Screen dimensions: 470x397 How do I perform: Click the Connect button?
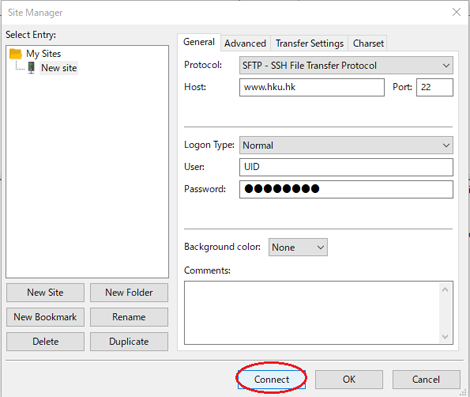pos(272,379)
